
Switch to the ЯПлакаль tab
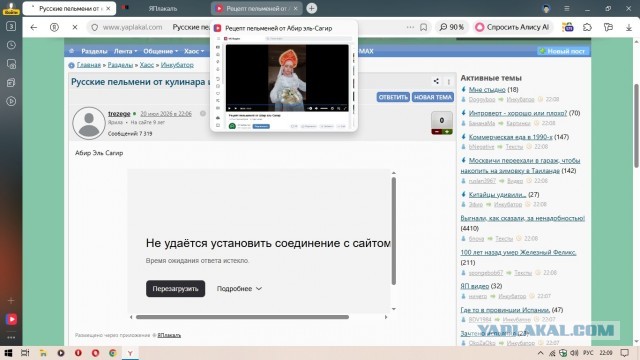(x=162, y=8)
